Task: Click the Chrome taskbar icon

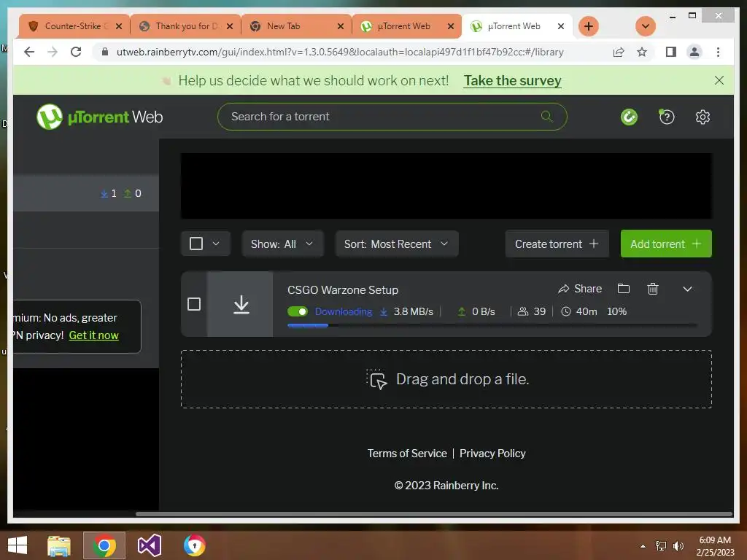Action: pyautogui.click(x=104, y=545)
